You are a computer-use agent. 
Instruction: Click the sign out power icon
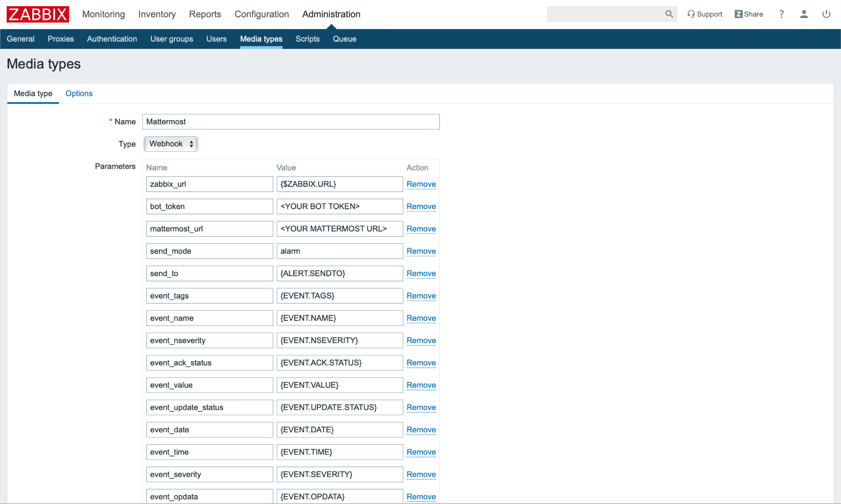pos(826,14)
